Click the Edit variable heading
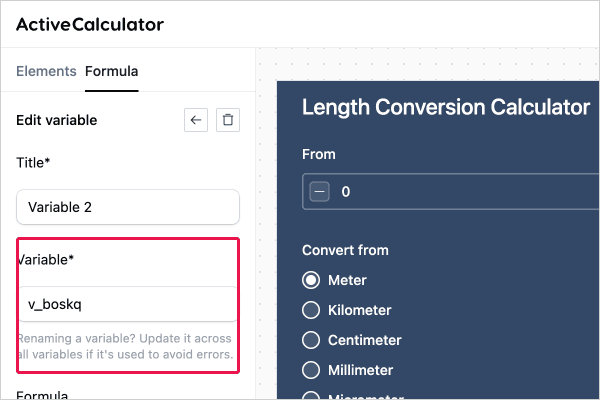The height and width of the screenshot is (400, 600). pos(57,120)
